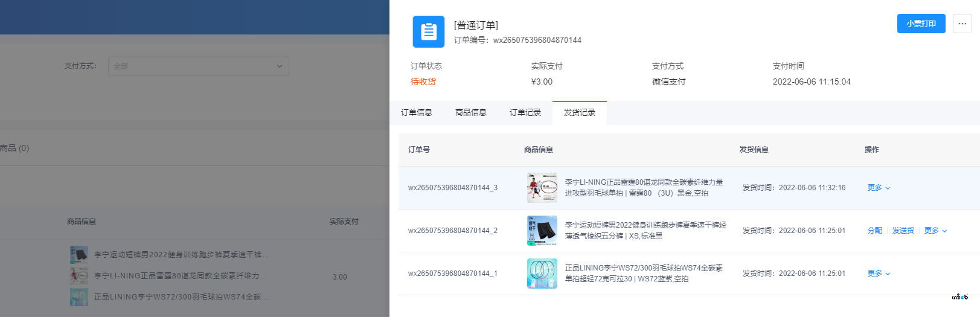980x317 pixels.
Task: Open 雷霆80 badminton racket product thumbnail
Action: (x=542, y=188)
